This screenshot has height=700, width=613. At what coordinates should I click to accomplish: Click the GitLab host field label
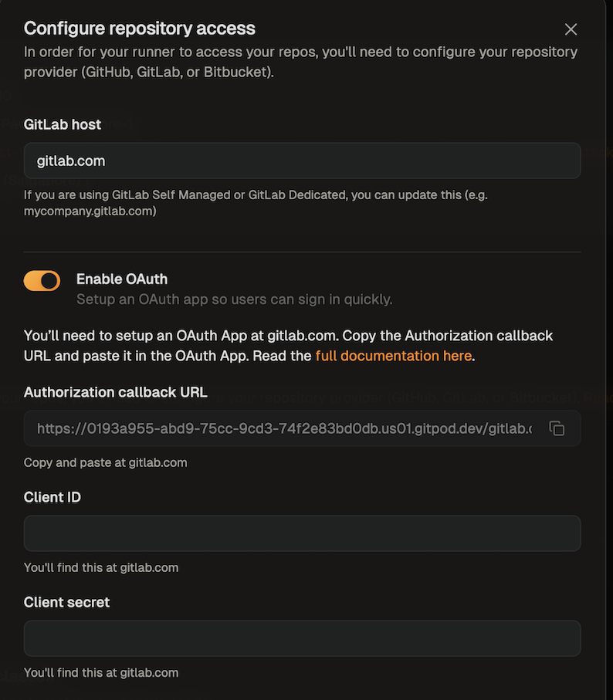63,124
